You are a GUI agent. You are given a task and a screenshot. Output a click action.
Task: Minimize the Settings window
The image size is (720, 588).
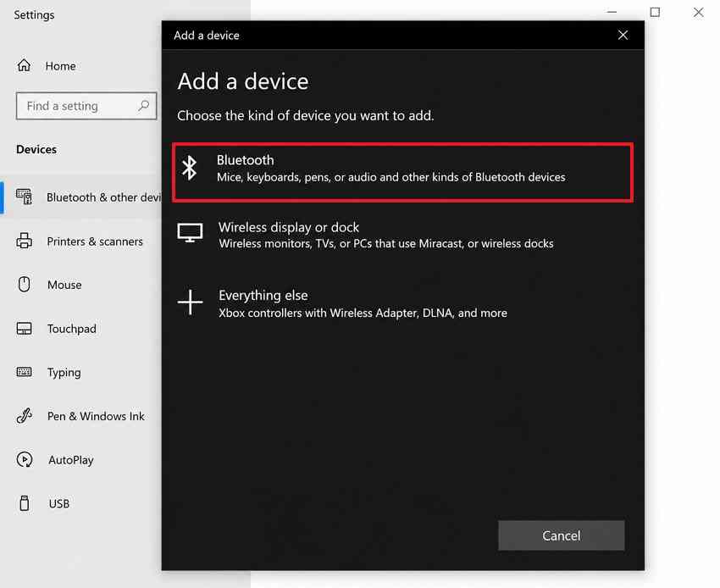tap(612, 12)
